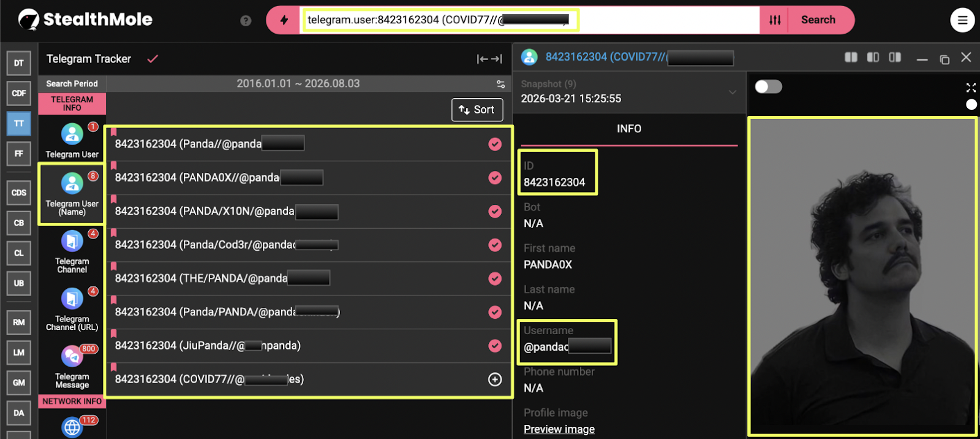Open the CL module in left rail

[x=19, y=253]
